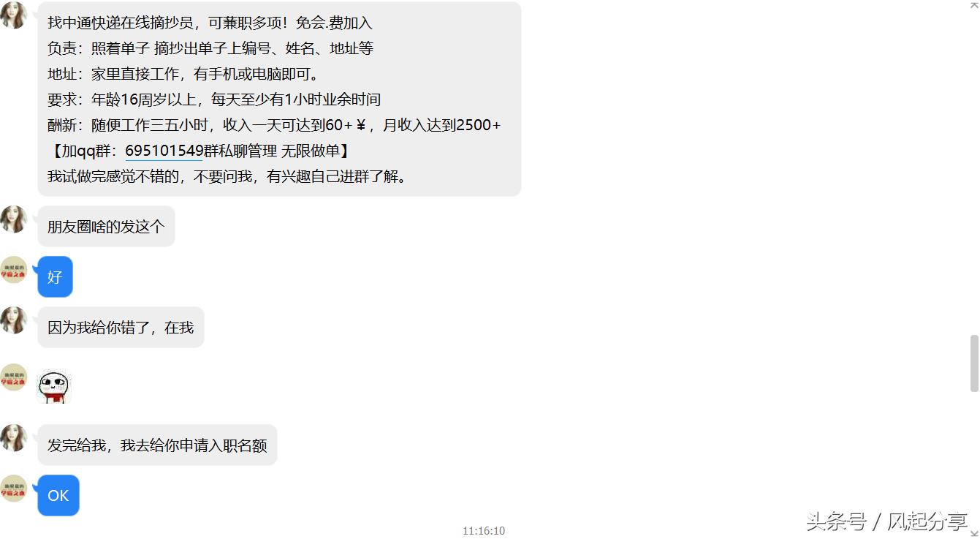The width and height of the screenshot is (980, 539).
Task: Click the avatar next to 发完给我 message
Action: [x=13, y=438]
